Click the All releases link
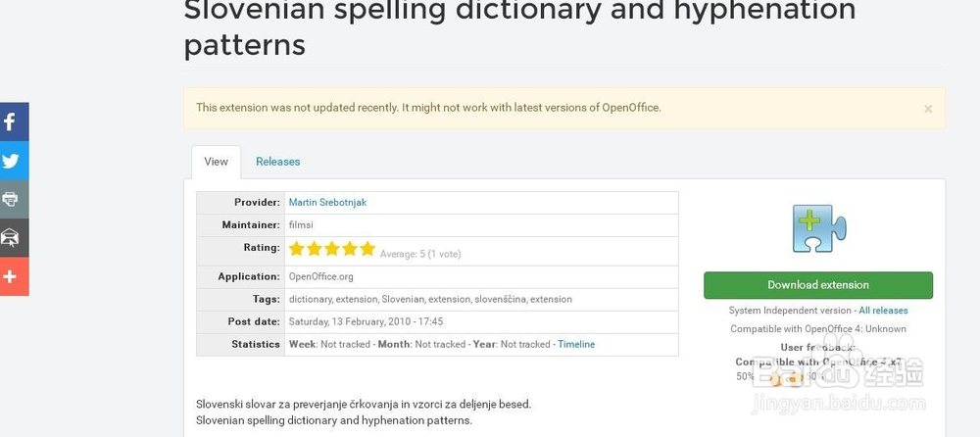980x437 pixels. pyautogui.click(x=883, y=311)
